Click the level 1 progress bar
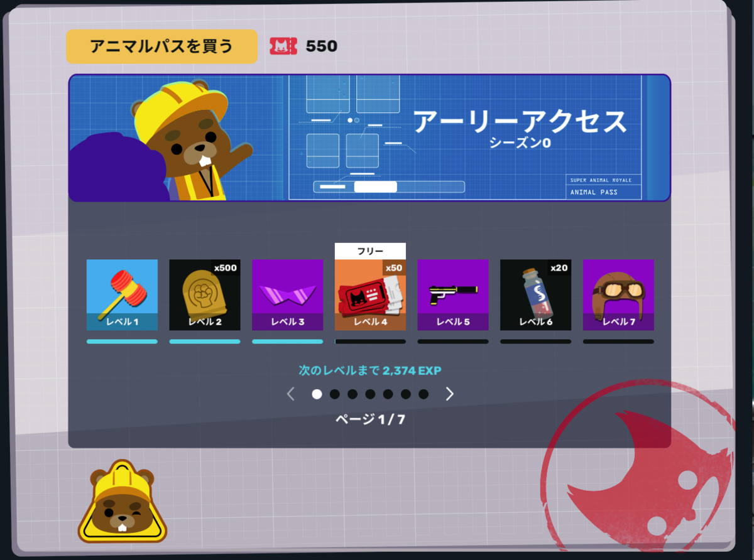Image resolution: width=754 pixels, height=560 pixels. [x=122, y=342]
